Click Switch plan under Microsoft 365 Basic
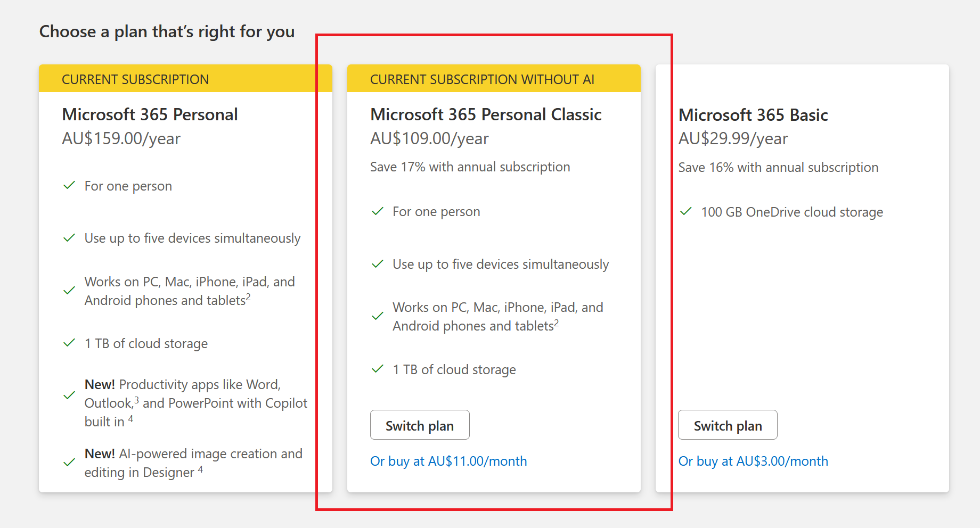Viewport: 980px width, 528px height. click(727, 425)
